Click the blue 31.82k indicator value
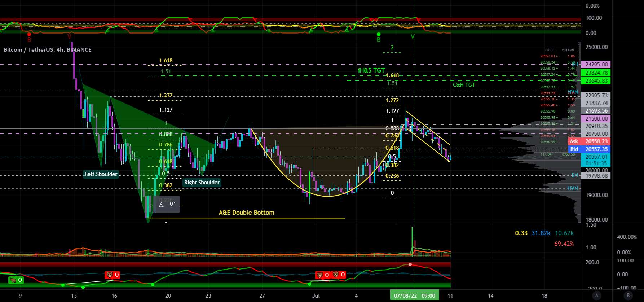The height and width of the screenshot is (302, 644). pos(541,233)
